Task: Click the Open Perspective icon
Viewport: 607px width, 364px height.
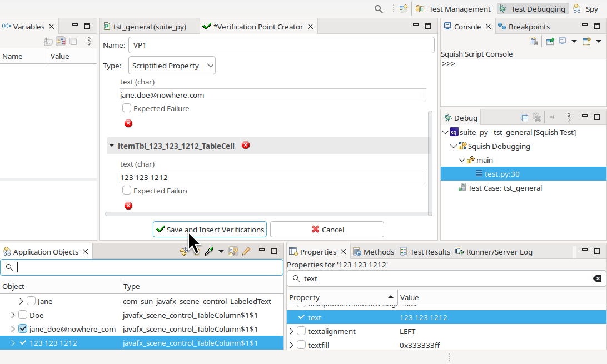Action: pyautogui.click(x=404, y=9)
